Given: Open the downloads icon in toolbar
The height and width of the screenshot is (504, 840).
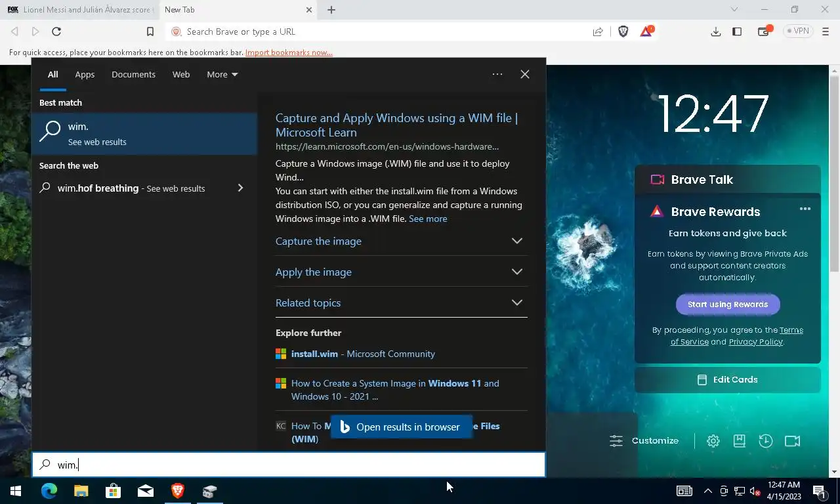Looking at the screenshot, I should [716, 31].
